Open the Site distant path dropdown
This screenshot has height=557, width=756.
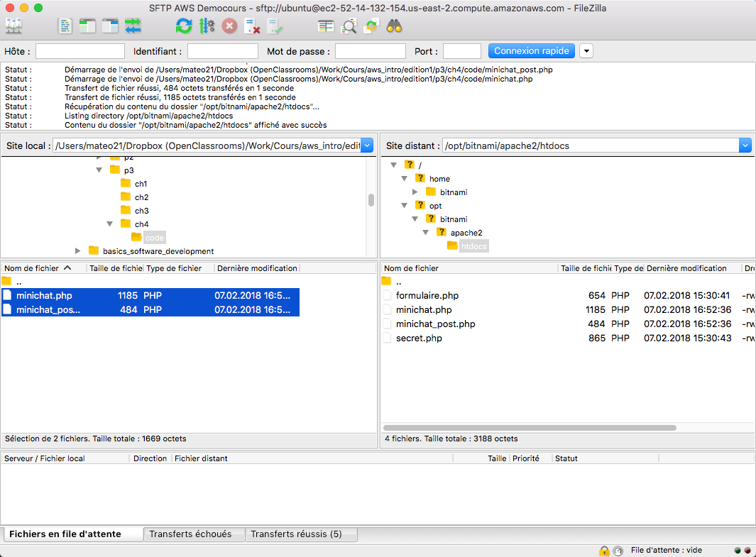point(745,145)
